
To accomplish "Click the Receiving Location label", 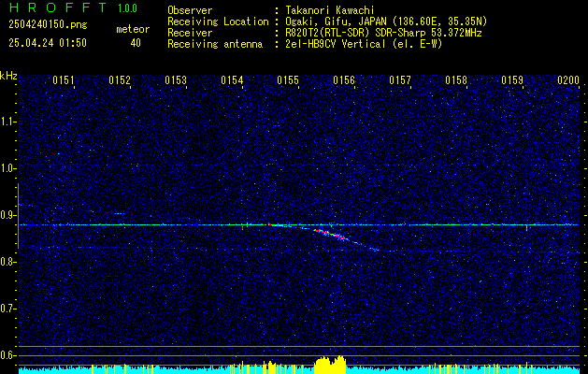I will click(x=218, y=22).
